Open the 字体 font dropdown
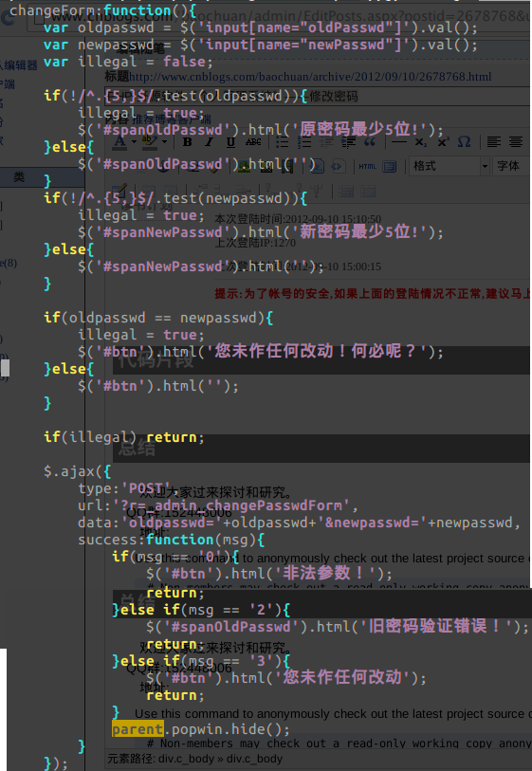 [511, 166]
